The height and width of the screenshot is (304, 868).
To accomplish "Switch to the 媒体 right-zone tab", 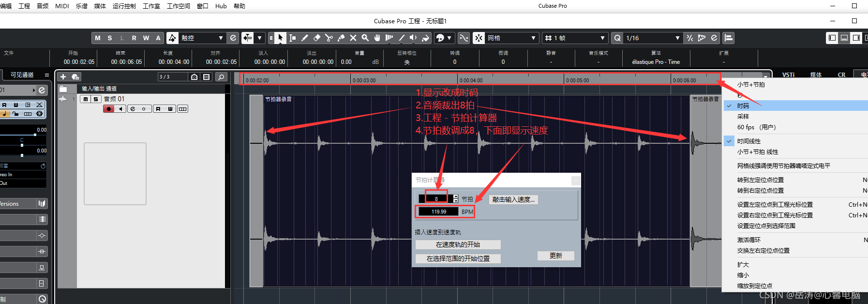I will coord(816,75).
